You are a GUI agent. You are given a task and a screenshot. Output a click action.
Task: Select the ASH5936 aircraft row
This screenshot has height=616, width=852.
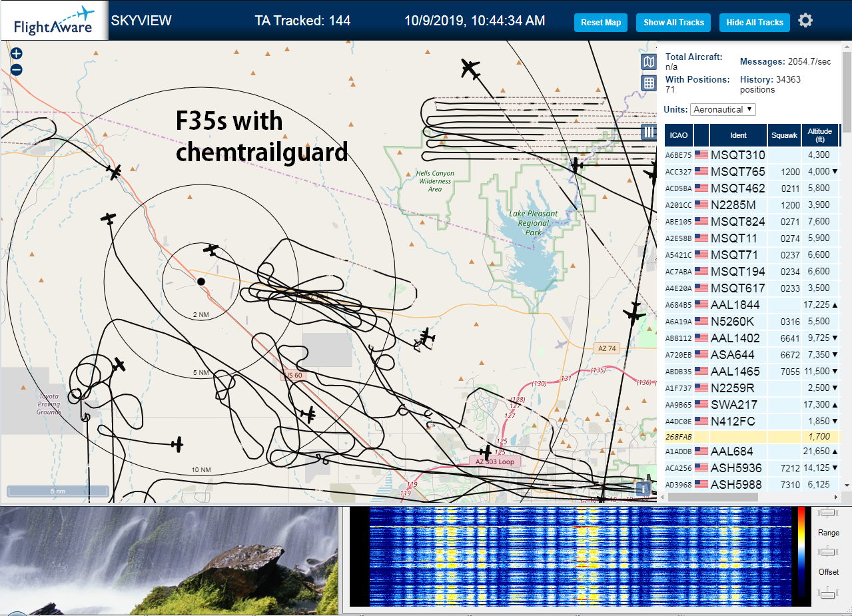(x=752, y=467)
